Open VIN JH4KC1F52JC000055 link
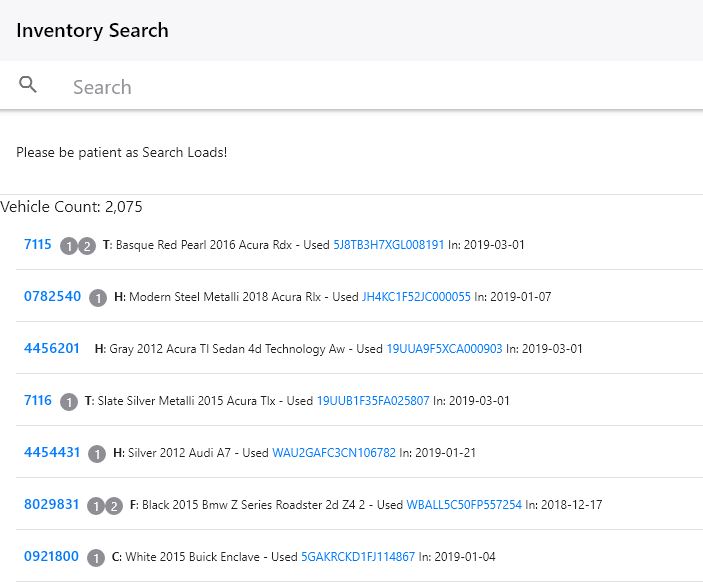The width and height of the screenshot is (703, 584). click(416, 297)
